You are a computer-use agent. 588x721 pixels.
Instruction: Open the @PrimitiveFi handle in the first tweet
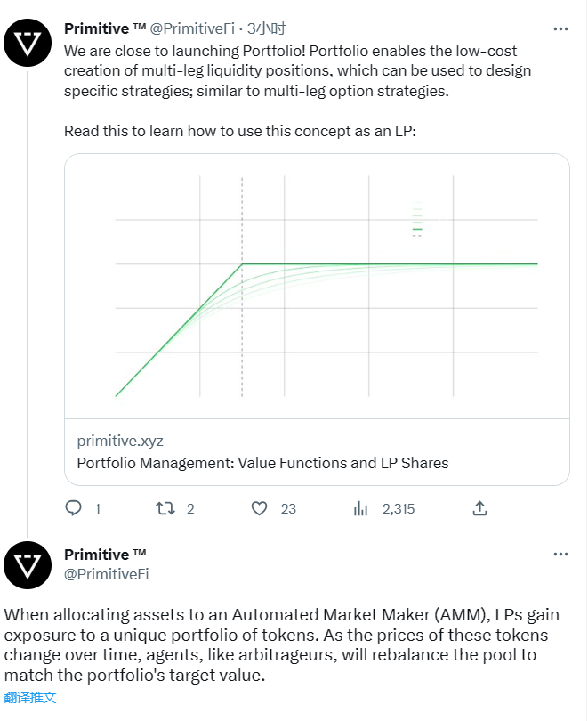coord(192,28)
